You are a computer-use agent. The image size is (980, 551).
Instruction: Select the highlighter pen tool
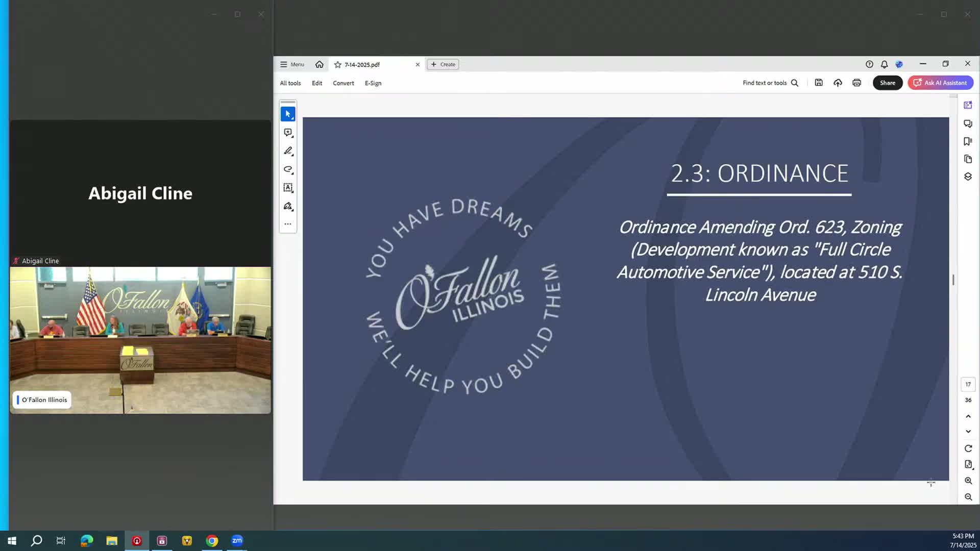288,151
